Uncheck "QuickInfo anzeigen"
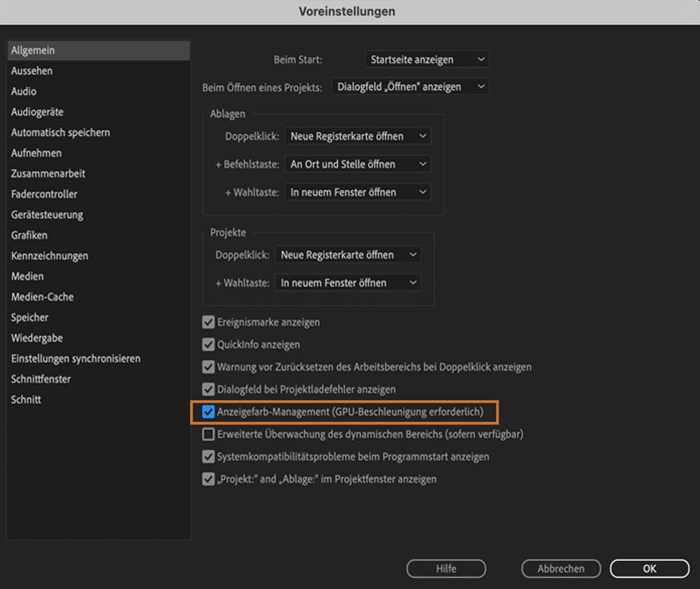700x589 pixels. [x=208, y=344]
